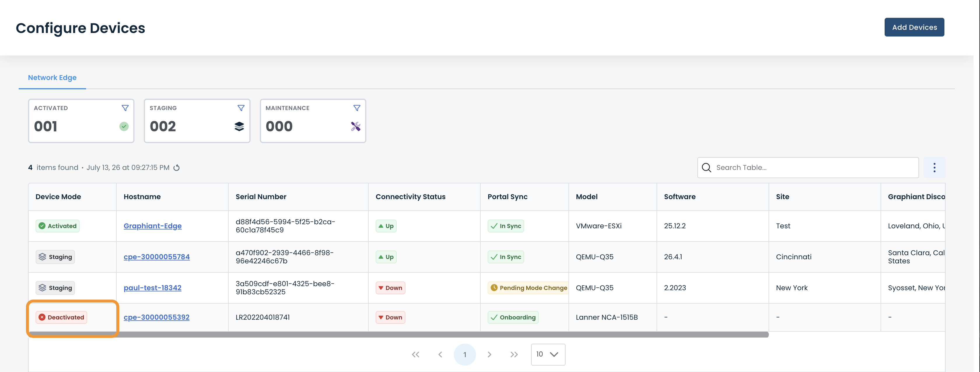Jump to the last page of results
The height and width of the screenshot is (372, 980).
[x=514, y=354]
